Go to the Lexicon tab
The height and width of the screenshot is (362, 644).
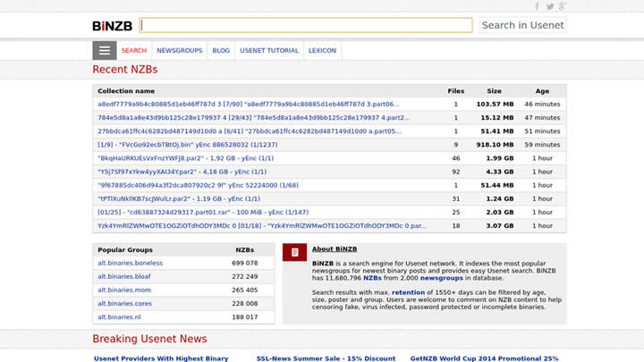click(322, 51)
